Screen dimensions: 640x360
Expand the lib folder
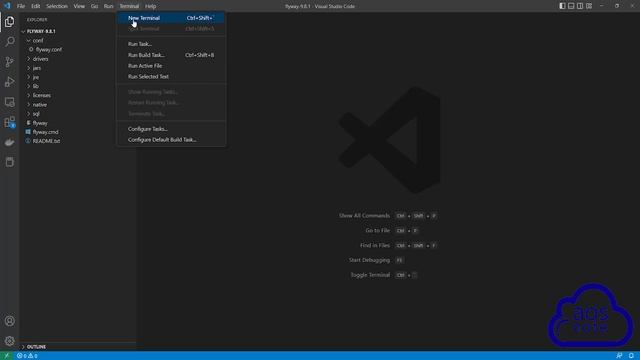point(36,86)
